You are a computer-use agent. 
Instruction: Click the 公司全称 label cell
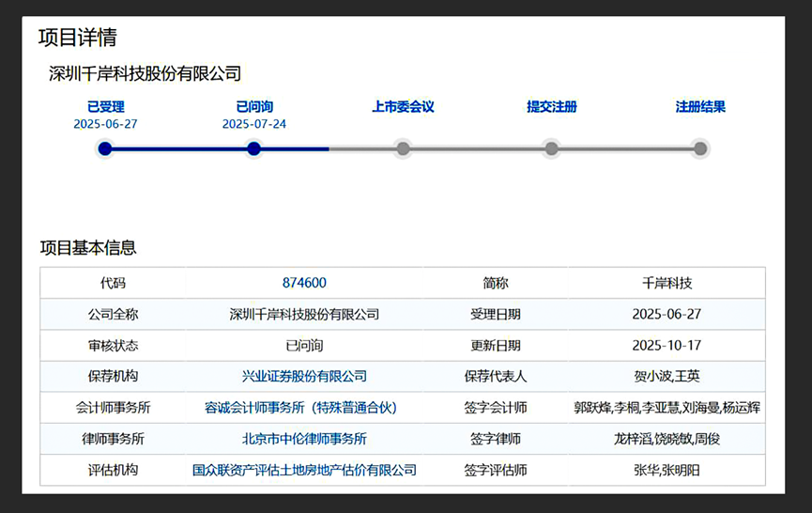point(113,314)
